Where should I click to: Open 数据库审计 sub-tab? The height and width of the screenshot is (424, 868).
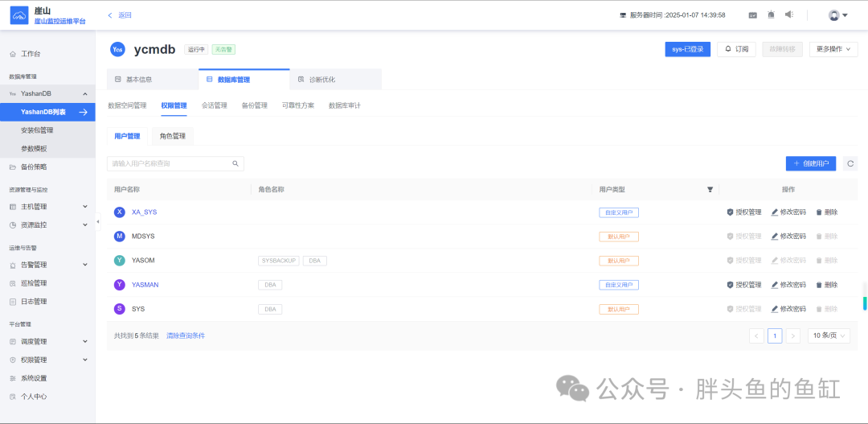tap(344, 105)
